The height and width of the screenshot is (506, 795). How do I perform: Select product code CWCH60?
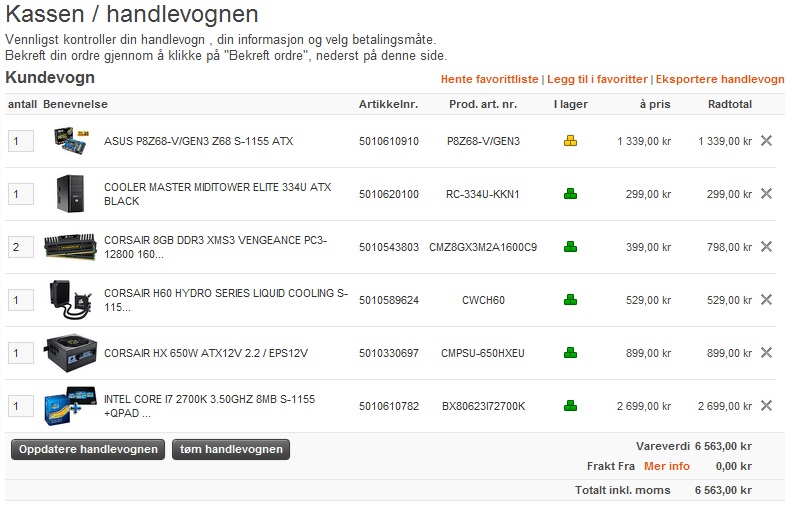[483, 300]
